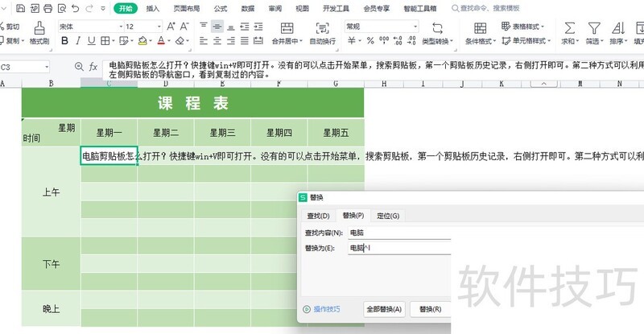Toggle Underline formatting

pyautogui.click(x=92, y=41)
